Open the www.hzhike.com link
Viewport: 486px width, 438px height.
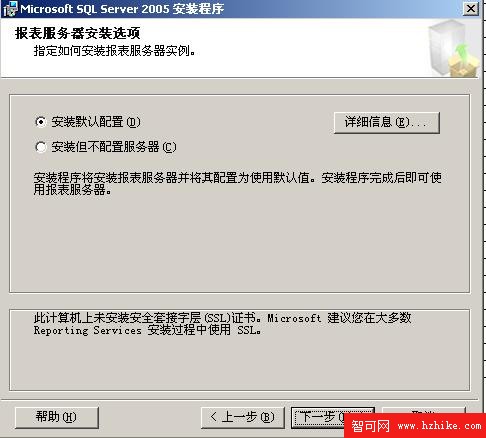point(440,426)
